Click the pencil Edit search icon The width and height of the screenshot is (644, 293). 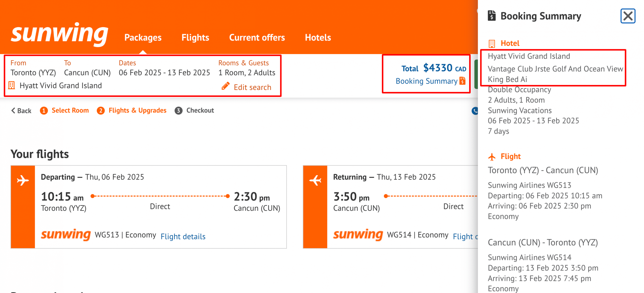point(225,86)
